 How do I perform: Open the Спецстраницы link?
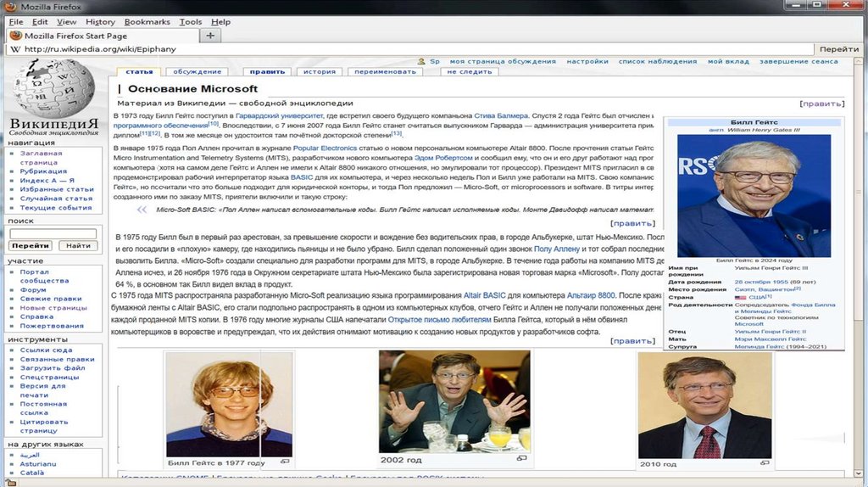point(49,377)
